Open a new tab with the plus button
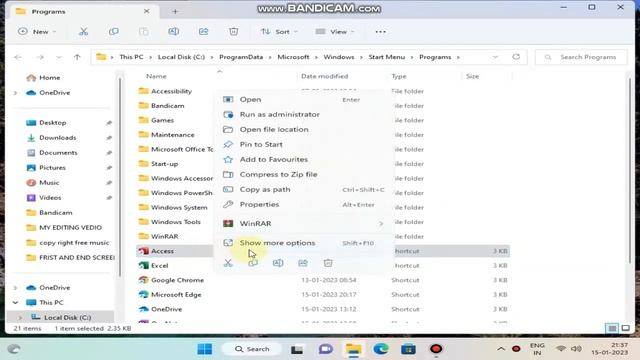Image resolution: width=640 pixels, height=360 pixels. click(x=175, y=11)
